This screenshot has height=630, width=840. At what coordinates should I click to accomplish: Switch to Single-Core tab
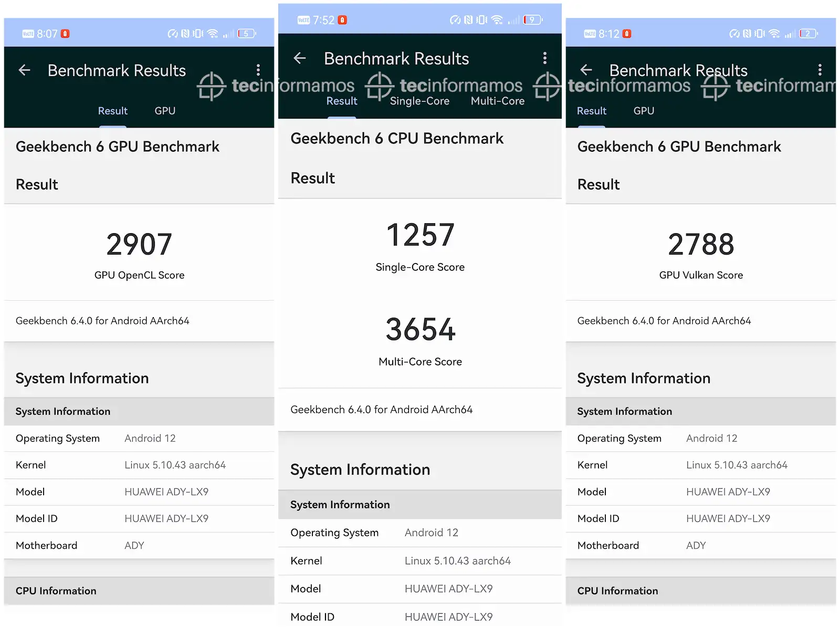click(x=419, y=101)
